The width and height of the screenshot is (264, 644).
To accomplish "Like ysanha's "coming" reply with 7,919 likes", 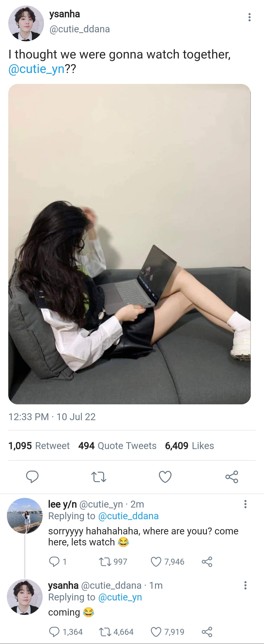I will click(x=156, y=632).
